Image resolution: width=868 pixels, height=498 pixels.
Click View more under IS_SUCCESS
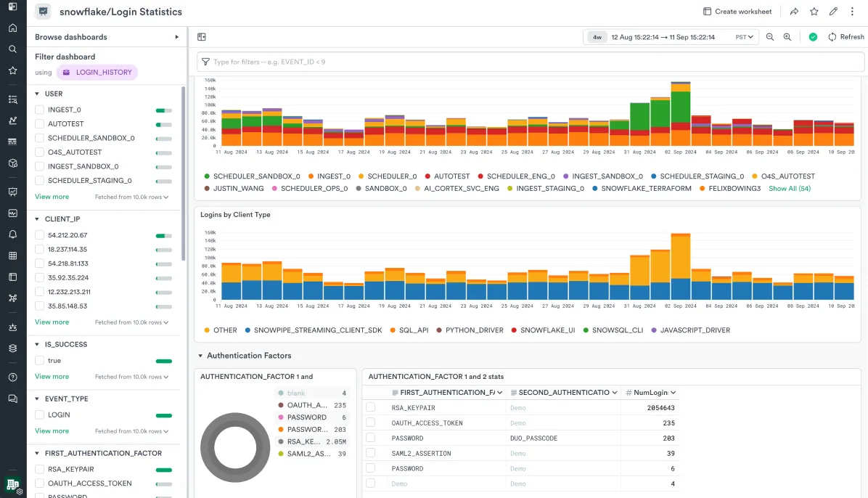click(x=52, y=376)
